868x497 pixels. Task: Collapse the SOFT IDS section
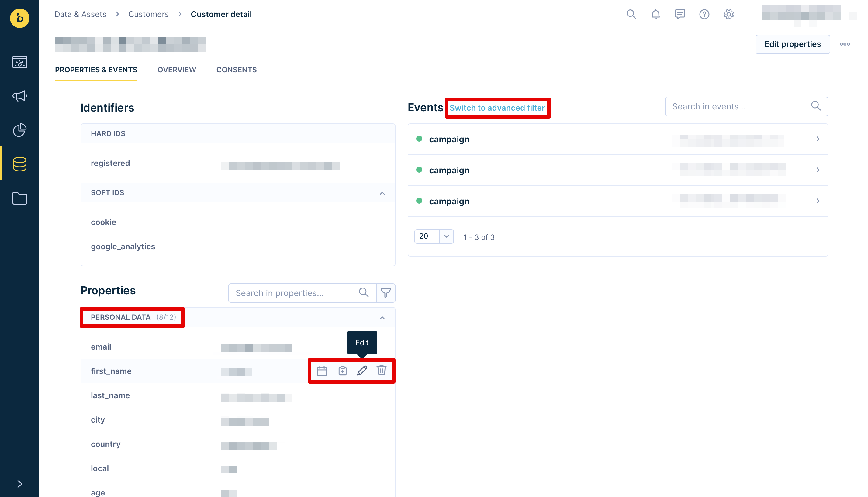pyautogui.click(x=382, y=193)
